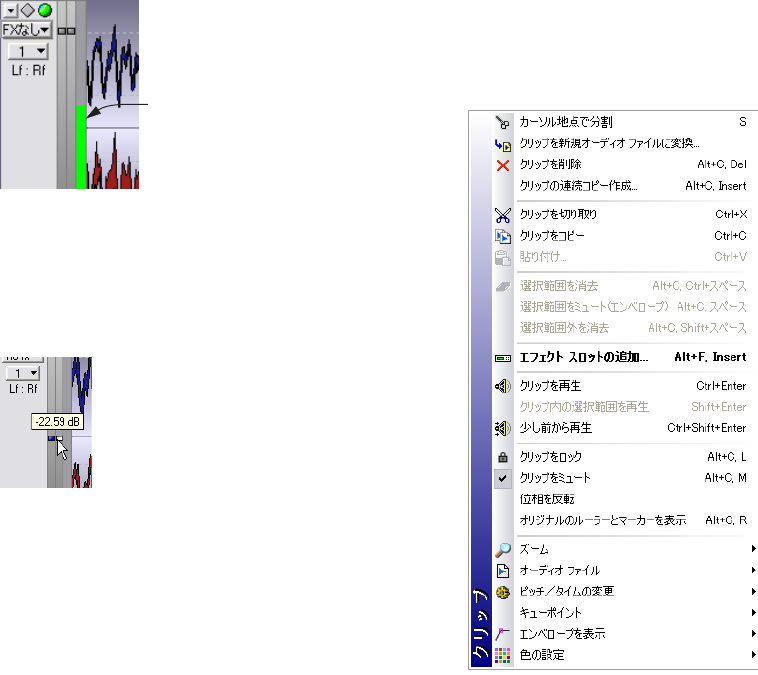This screenshot has height=675, width=758.
Task: Click the effect slot icon for エフェクト スロットの追加
Action: [503, 358]
